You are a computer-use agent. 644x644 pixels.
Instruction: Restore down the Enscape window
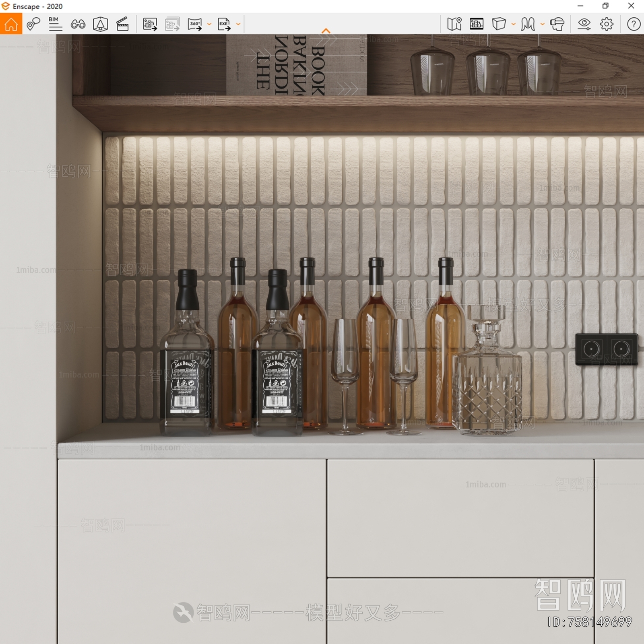point(605,6)
